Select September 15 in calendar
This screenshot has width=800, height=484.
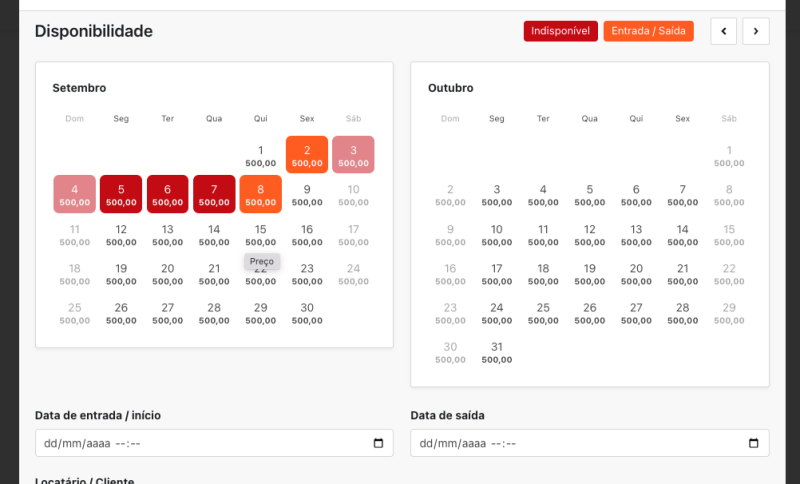click(x=260, y=234)
